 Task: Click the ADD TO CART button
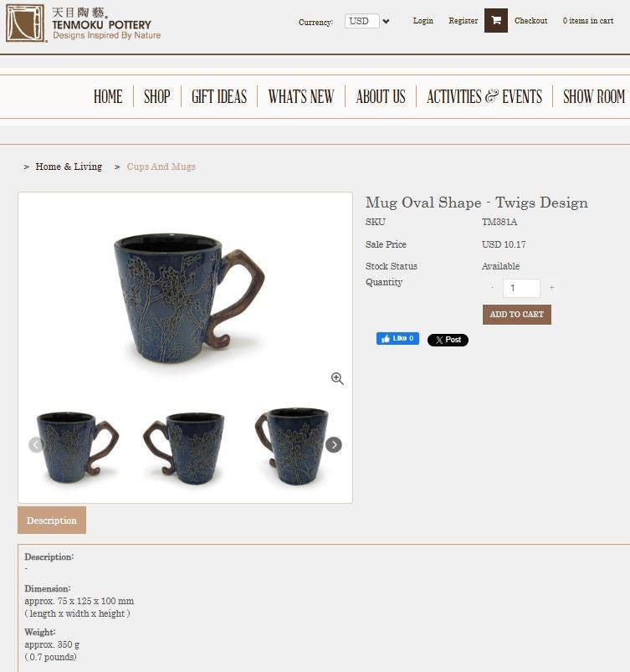(517, 315)
